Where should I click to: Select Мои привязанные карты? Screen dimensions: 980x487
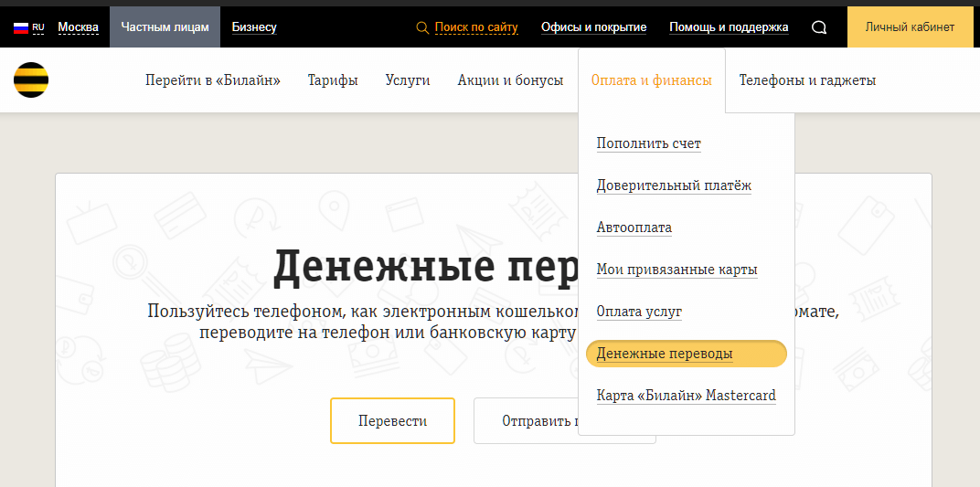click(676, 270)
